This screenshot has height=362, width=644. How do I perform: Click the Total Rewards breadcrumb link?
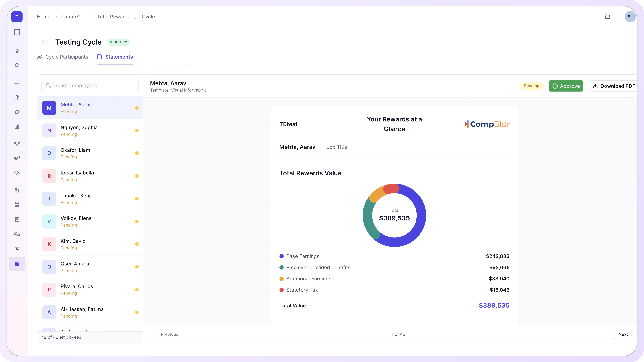(x=114, y=17)
